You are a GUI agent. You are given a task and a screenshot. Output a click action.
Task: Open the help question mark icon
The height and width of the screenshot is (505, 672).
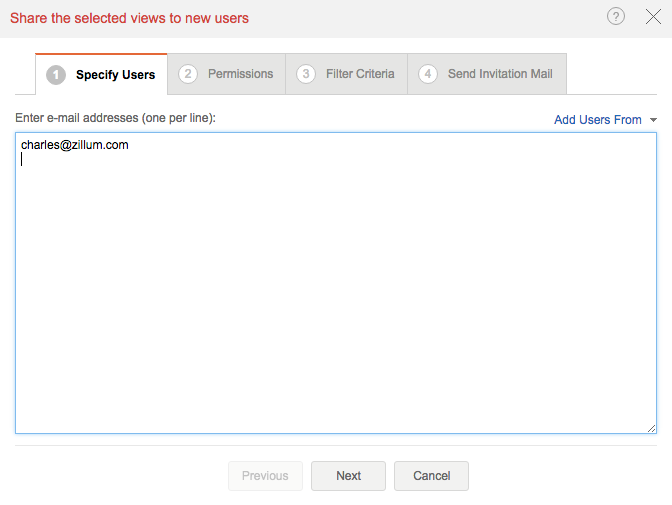[616, 17]
